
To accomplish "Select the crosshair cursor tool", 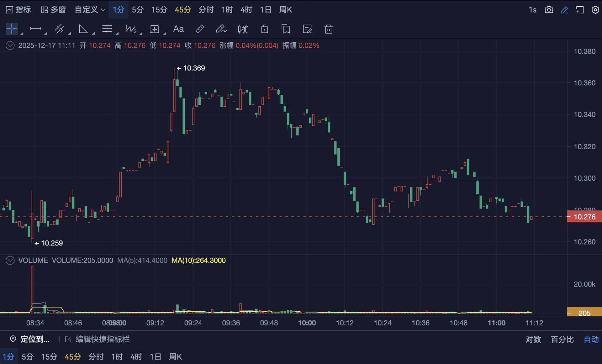I will (x=12, y=29).
